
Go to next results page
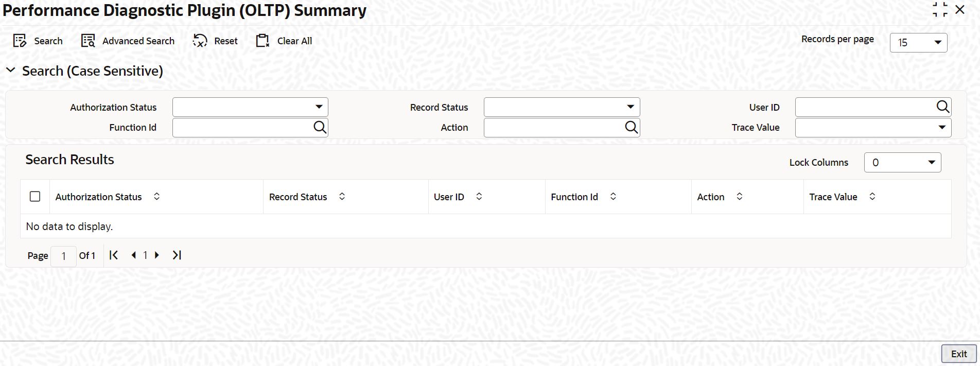coord(157,255)
